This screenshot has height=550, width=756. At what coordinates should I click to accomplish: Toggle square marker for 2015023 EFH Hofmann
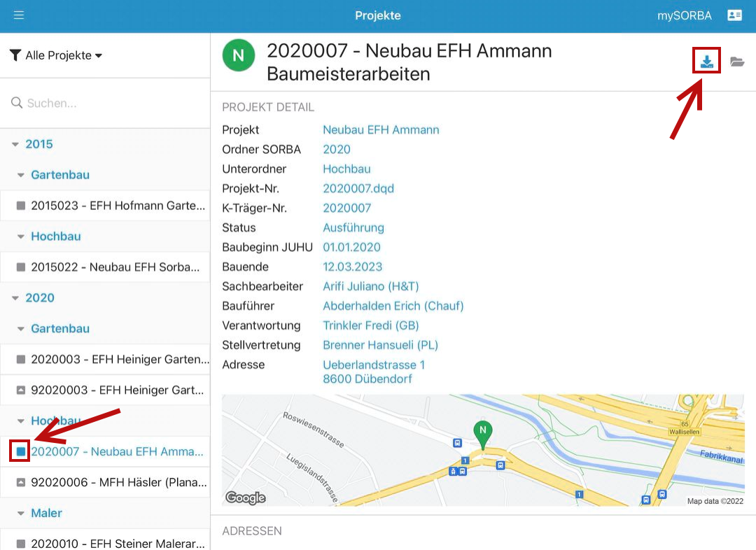20,206
